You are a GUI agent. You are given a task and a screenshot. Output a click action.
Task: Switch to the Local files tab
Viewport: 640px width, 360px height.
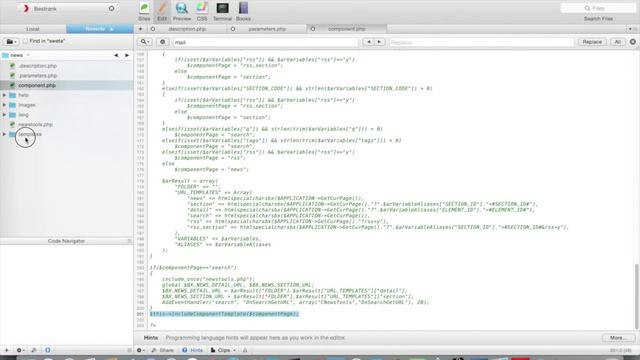[x=33, y=29]
